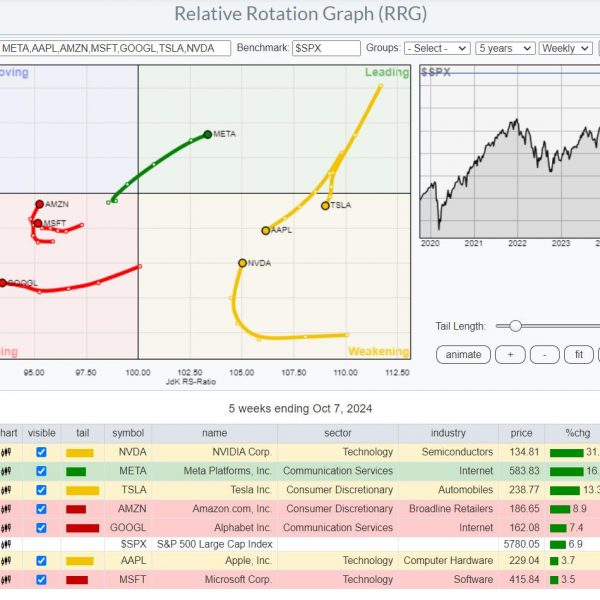This screenshot has height=600, width=600.
Task: Open chart icon in META row
Action: tap(6, 471)
